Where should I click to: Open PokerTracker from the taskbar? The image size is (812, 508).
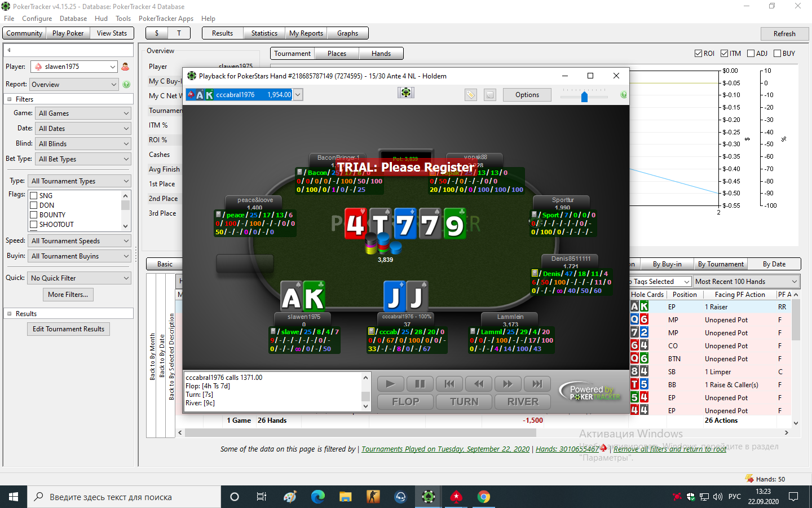tap(429, 497)
